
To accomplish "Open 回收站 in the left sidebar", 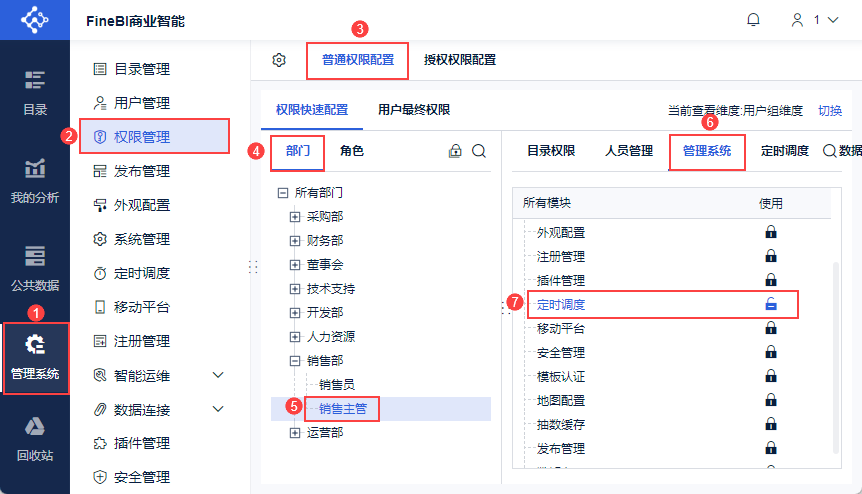I will coord(35,439).
